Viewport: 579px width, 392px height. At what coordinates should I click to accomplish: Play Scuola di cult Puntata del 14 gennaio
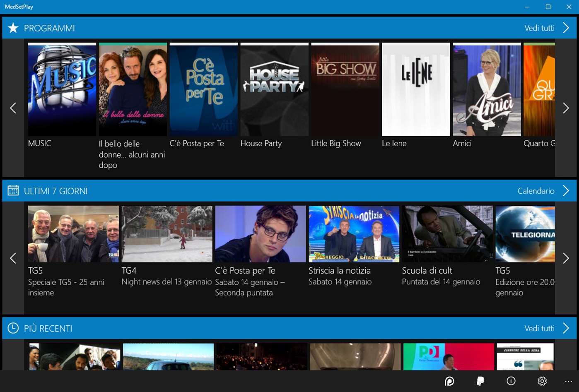447,234
